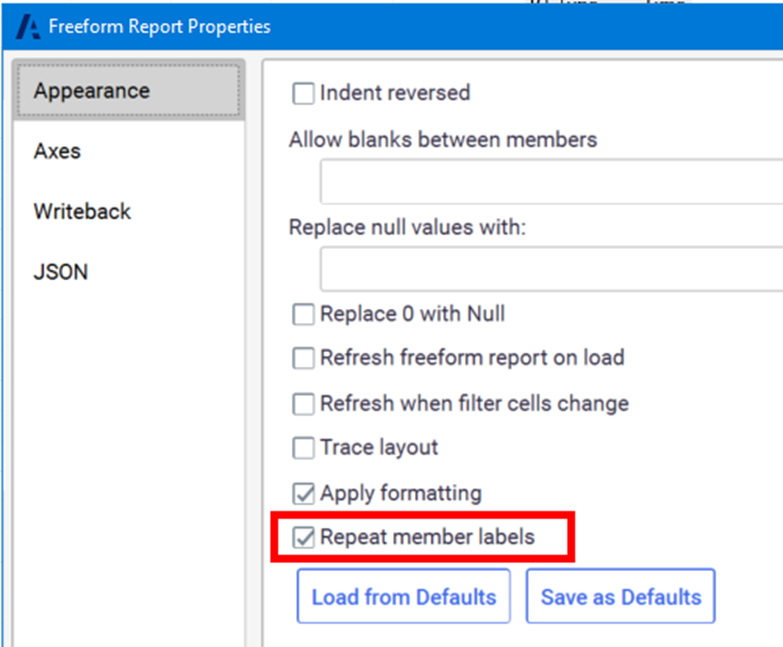
Task: Click the 'Replace null values with:' label text
Action: point(407,228)
